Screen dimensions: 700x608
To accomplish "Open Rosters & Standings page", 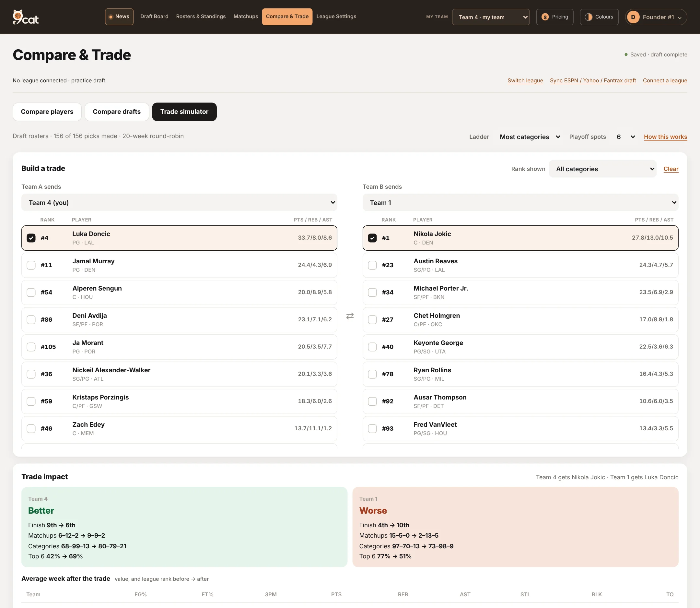I will [x=201, y=17].
